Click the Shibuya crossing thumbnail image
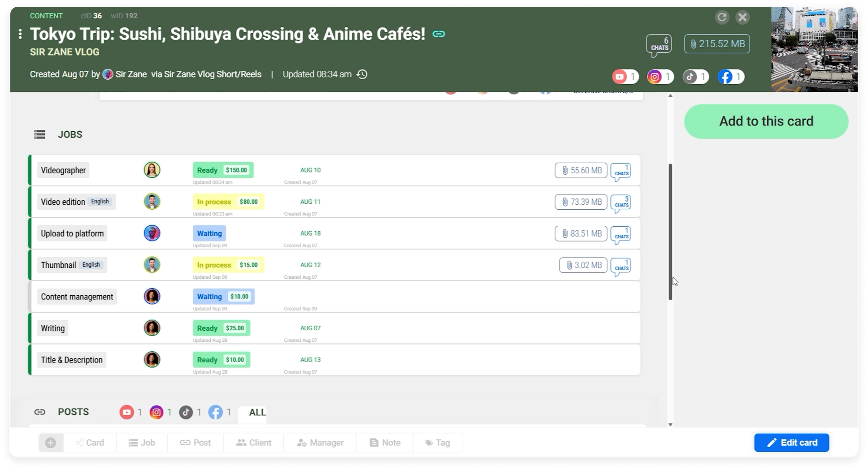The image size is (868, 470). tap(814, 49)
